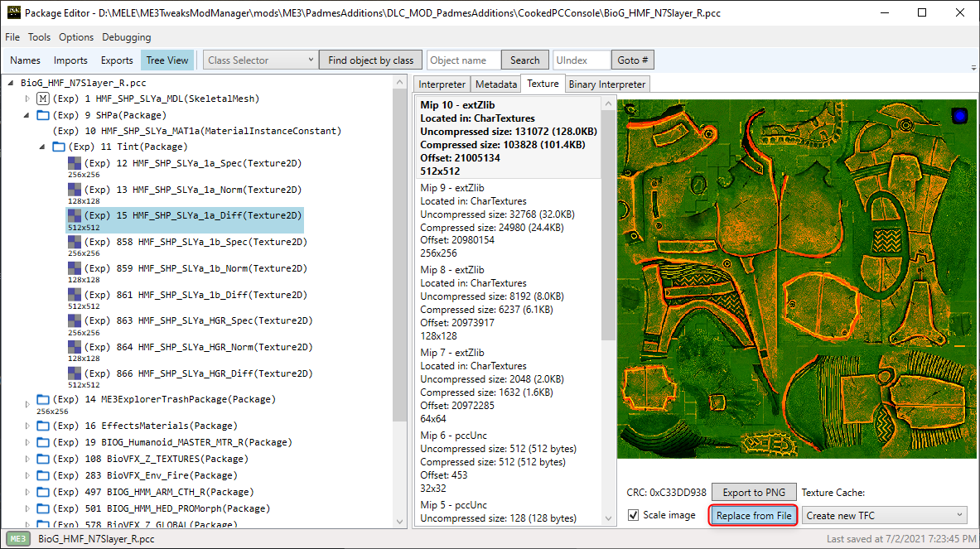
Task: Switch to the Interpreter tab
Action: 442,84
